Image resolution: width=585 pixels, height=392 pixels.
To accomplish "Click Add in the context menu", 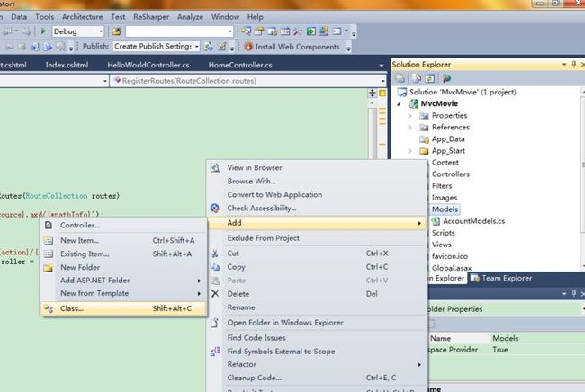I will coord(317,223).
